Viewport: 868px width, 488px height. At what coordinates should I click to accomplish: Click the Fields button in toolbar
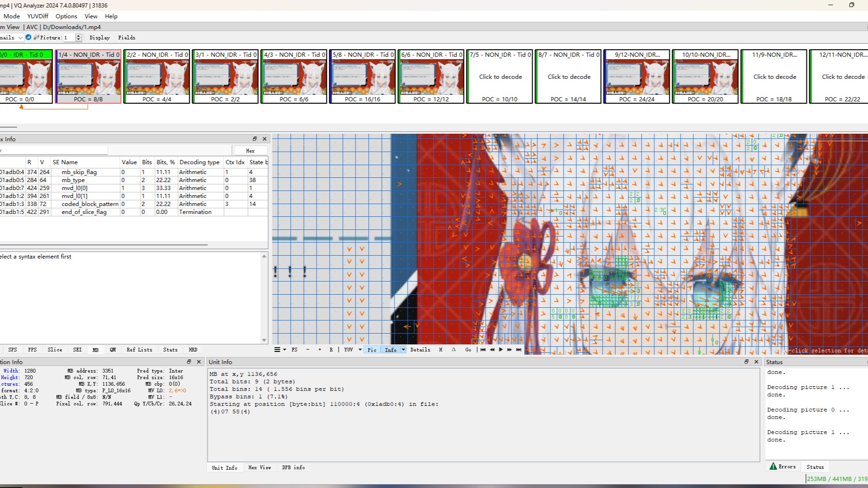[x=127, y=38]
